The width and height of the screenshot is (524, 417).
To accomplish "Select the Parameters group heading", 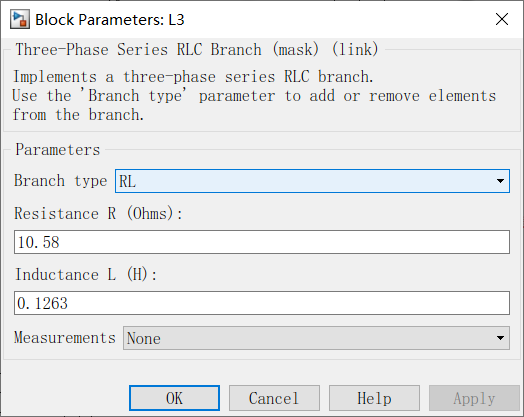I will tap(57, 149).
